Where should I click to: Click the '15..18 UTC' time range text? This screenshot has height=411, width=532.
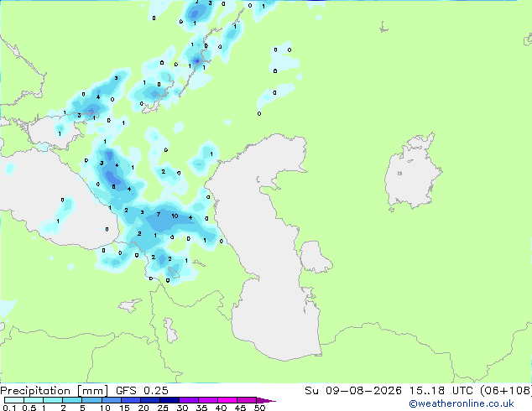coord(441,391)
